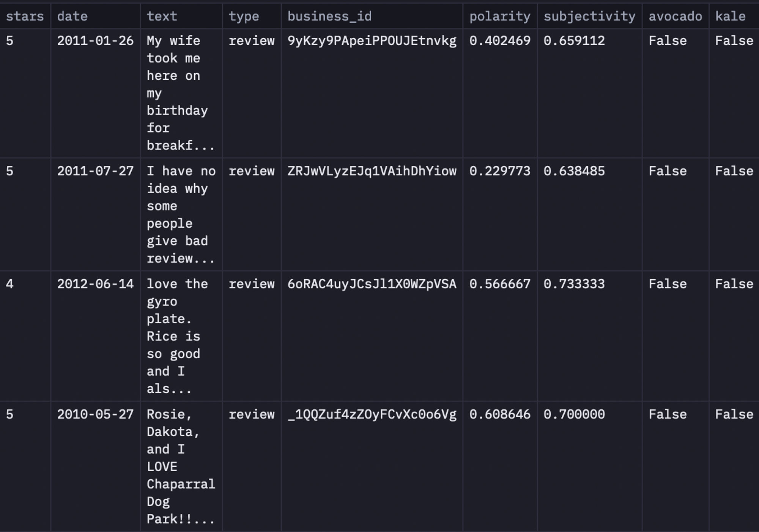
Task: Click the stars column header
Action: (x=25, y=16)
